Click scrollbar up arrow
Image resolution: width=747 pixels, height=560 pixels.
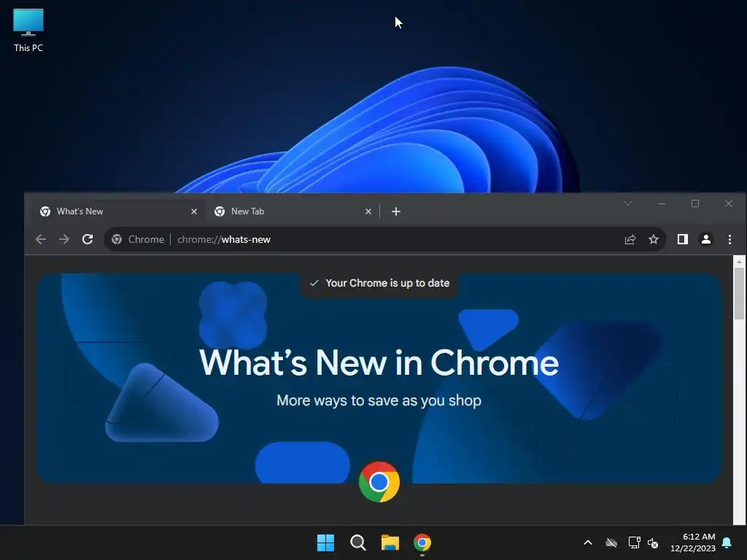coord(739,262)
